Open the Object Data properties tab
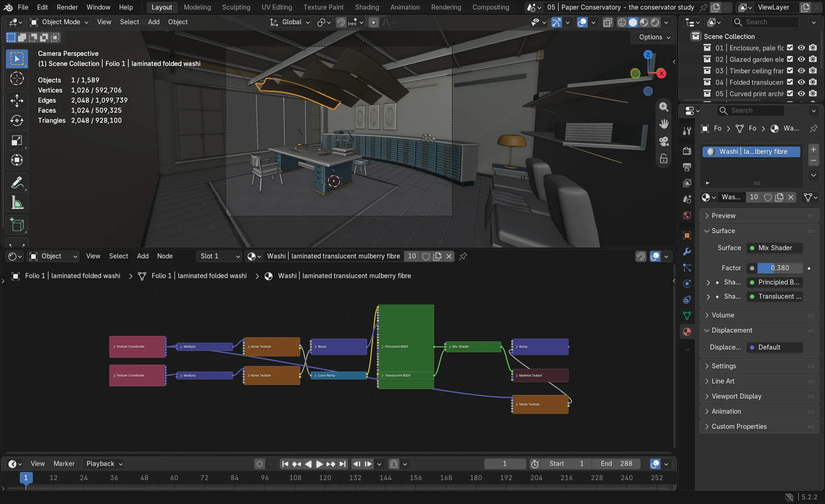This screenshot has width=825, height=504. [687, 316]
